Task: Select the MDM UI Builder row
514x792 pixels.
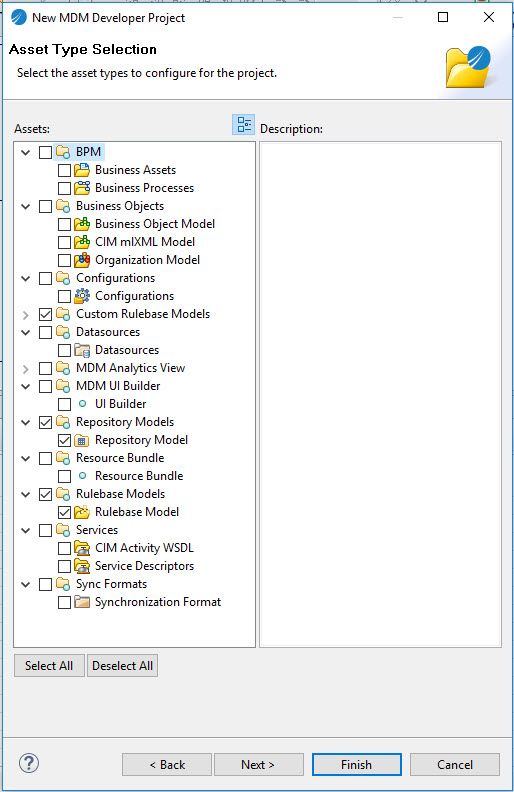Action: click(x=118, y=386)
